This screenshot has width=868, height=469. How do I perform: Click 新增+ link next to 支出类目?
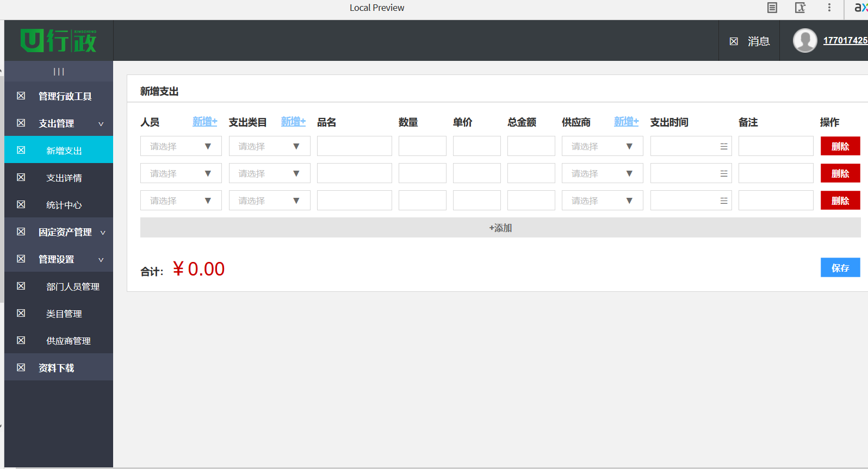pyautogui.click(x=293, y=122)
